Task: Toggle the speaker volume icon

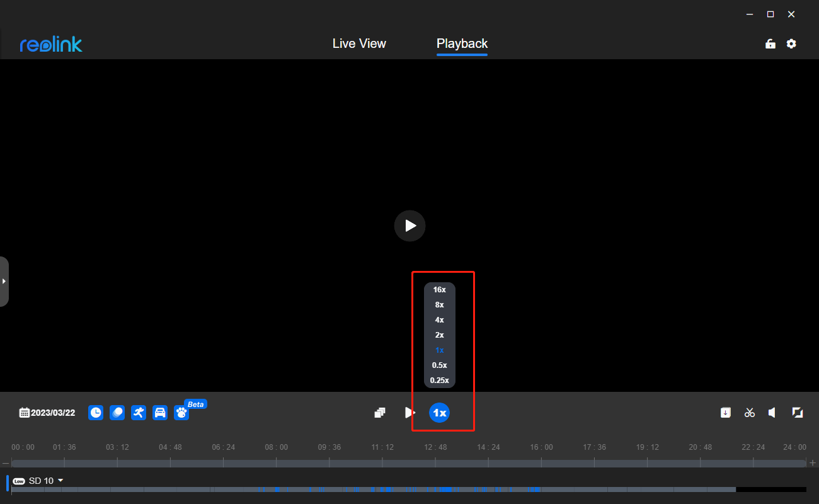Action: 772,413
